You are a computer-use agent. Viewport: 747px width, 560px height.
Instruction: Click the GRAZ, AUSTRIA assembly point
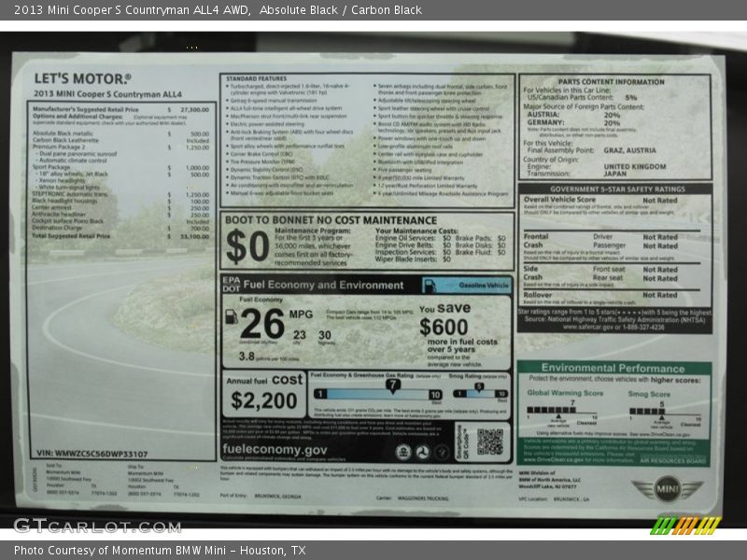pos(629,150)
